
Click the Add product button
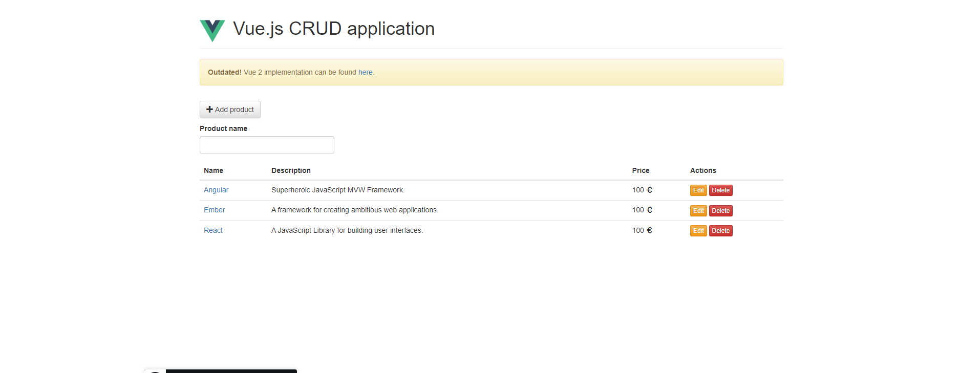coord(230,109)
